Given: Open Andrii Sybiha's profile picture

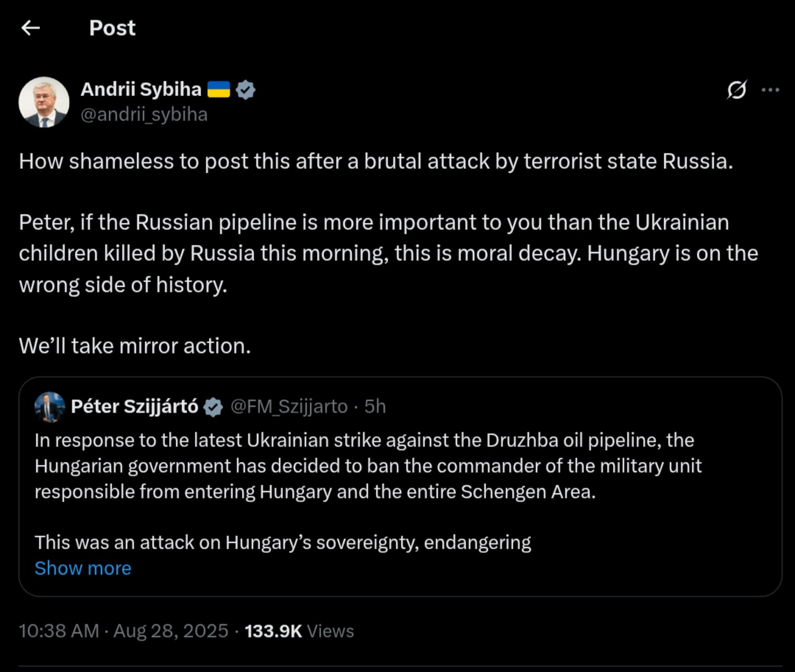Looking at the screenshot, I should [x=45, y=102].
